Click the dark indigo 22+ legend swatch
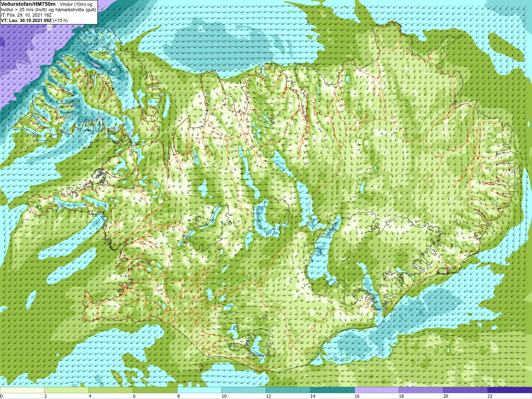Viewport: 532px width, 399px height. (x=510, y=390)
